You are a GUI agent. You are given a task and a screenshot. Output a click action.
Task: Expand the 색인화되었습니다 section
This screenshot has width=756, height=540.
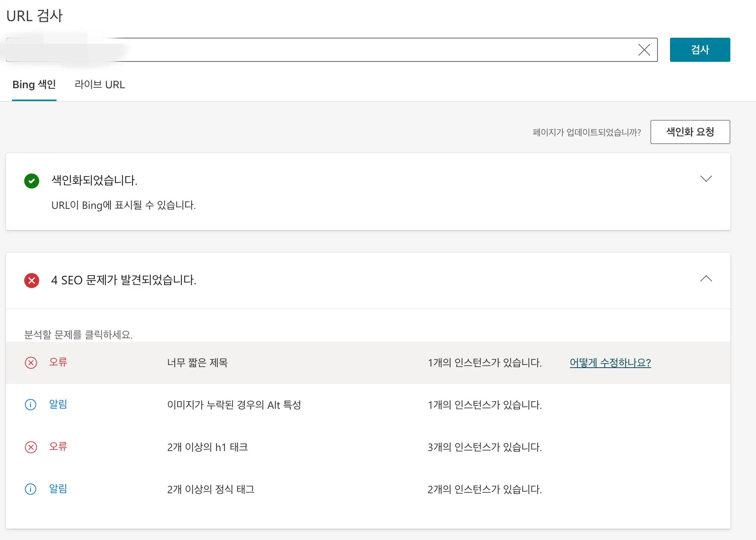(x=706, y=179)
